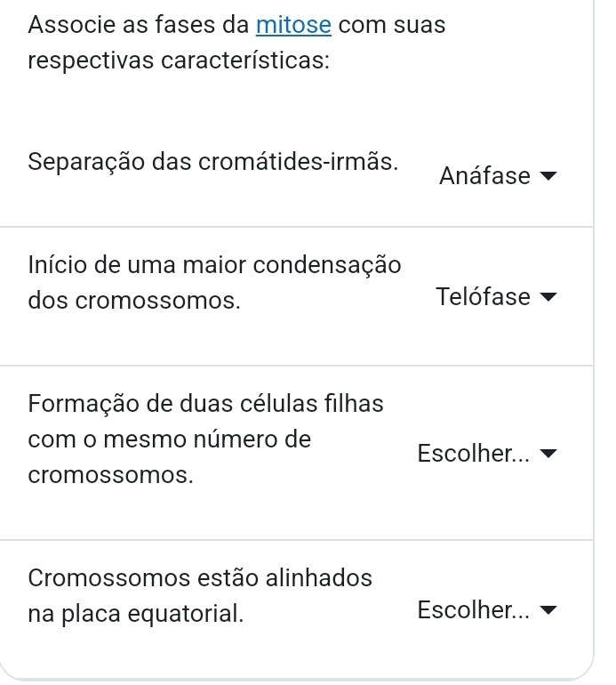Click the 'Cromossomos estão alinhados' text
The image size is (616, 685).
200,577
